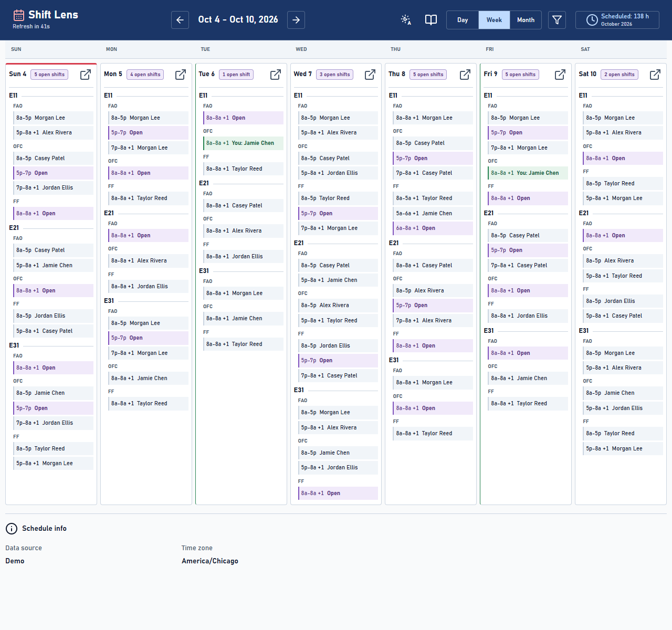Open Tue 6 day in detail view
This screenshot has height=630, width=672.
click(x=276, y=75)
